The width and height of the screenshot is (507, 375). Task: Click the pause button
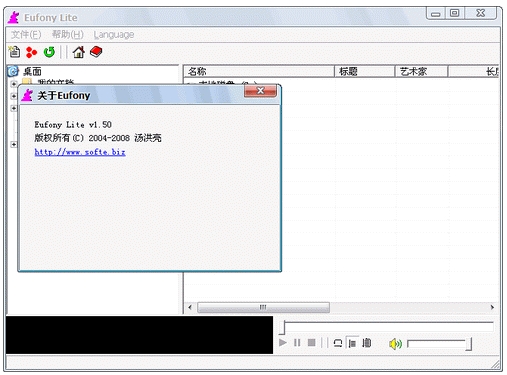coord(297,343)
